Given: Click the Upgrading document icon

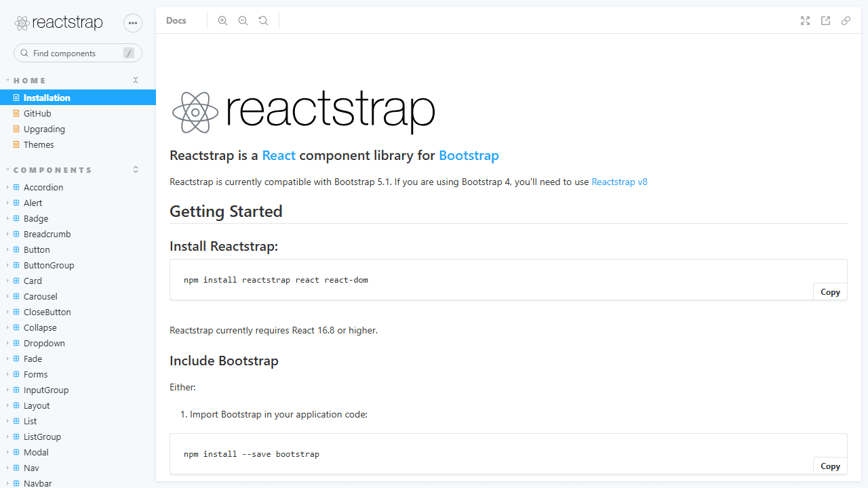Looking at the screenshot, I should tap(17, 129).
